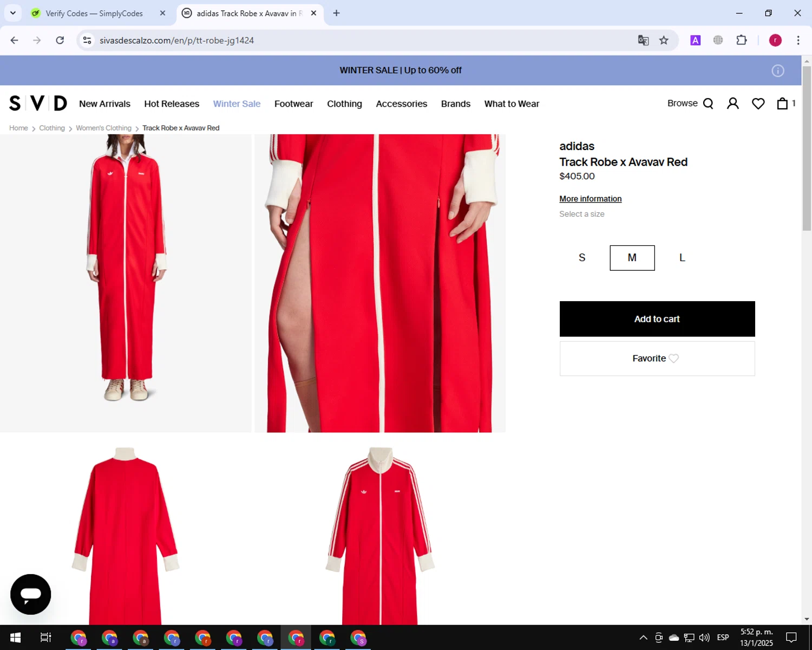Go to Women's Clothing breadcrumb
The height and width of the screenshot is (650, 812).
coord(103,128)
